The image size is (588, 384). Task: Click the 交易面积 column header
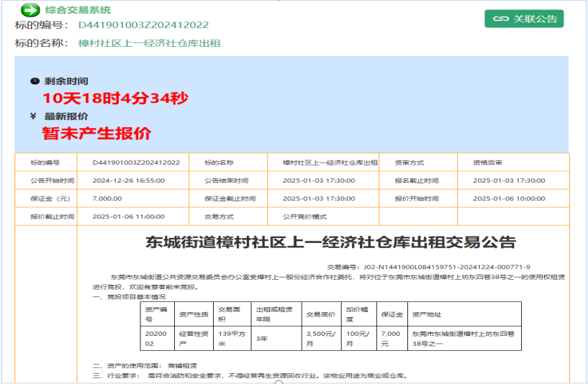[x=232, y=314]
